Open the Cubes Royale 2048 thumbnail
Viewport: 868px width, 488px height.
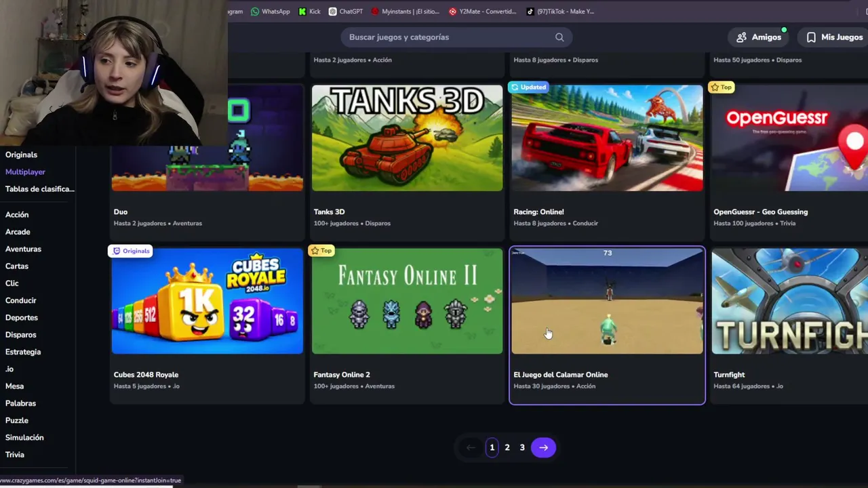click(x=208, y=301)
